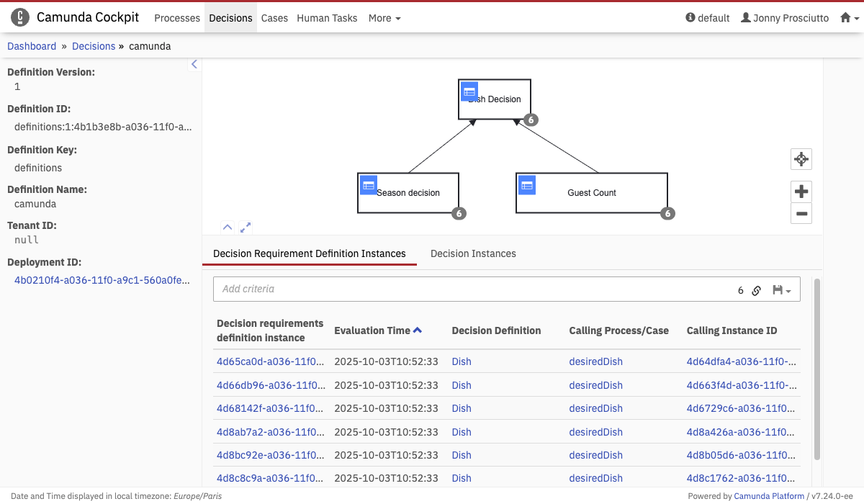Maximize the diagram using the expand arrows icon

coord(246,227)
